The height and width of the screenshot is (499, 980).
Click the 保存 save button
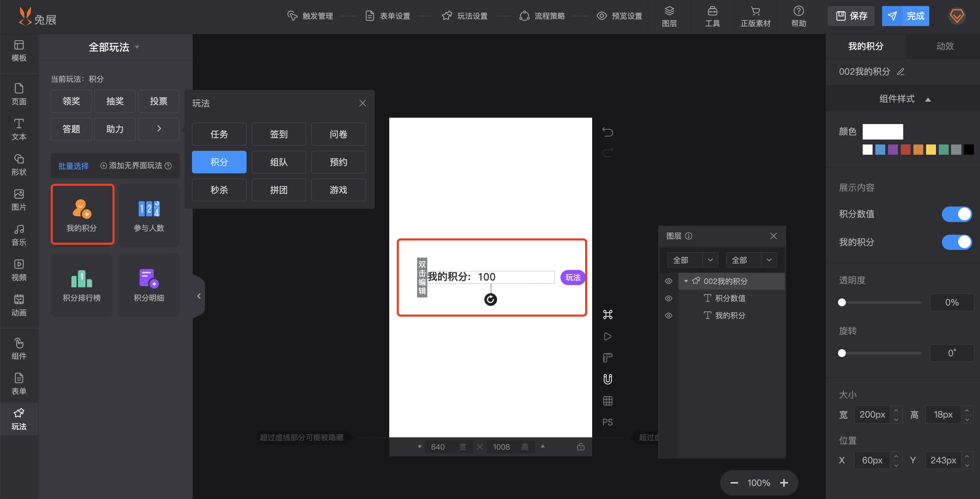(x=851, y=16)
